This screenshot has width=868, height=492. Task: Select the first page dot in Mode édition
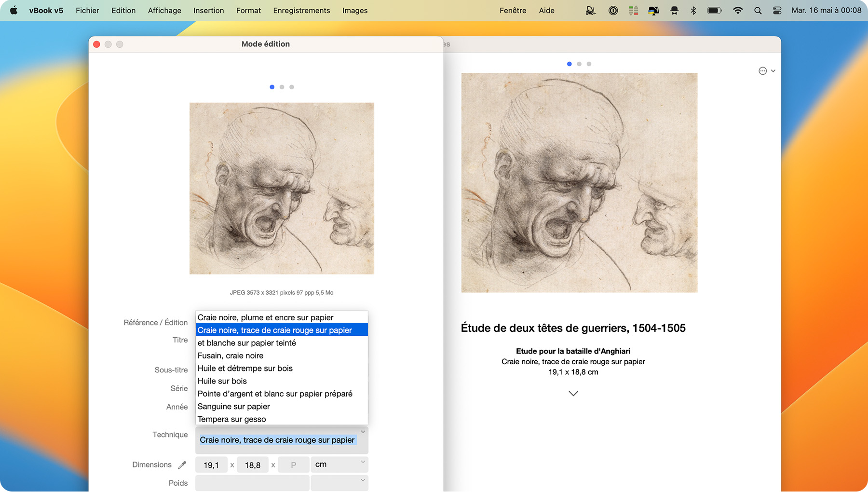[x=272, y=87]
